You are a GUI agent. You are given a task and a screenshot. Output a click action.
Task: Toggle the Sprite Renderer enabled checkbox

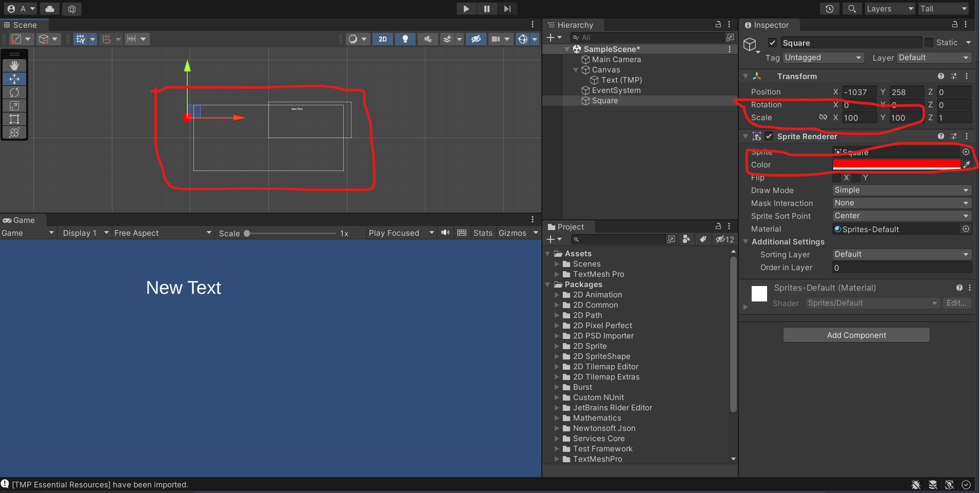pyautogui.click(x=769, y=136)
